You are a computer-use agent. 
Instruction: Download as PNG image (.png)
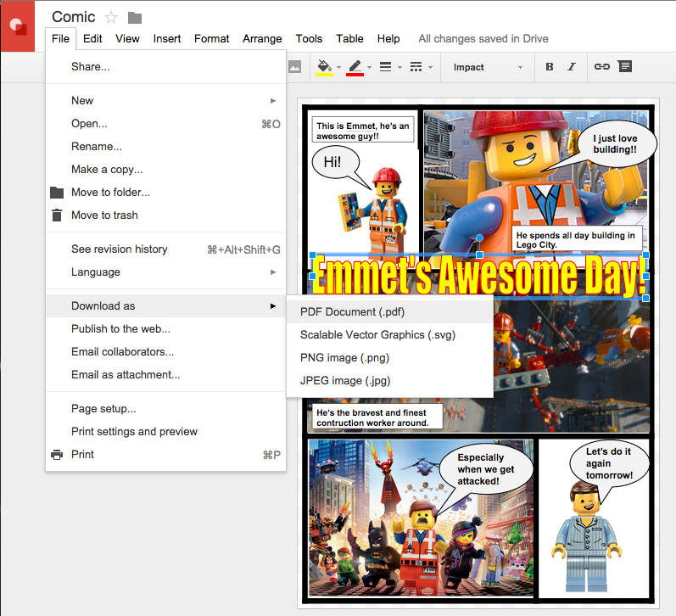coord(389,357)
